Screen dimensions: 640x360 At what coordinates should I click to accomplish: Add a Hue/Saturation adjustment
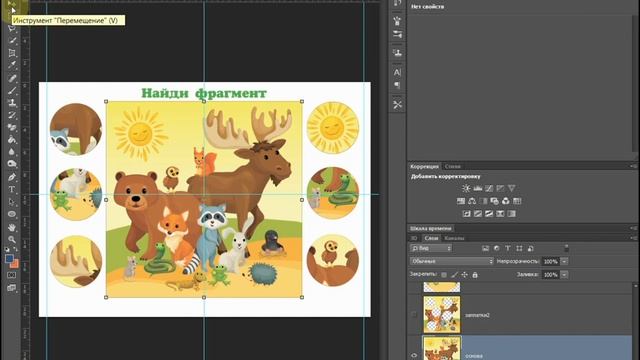click(461, 201)
